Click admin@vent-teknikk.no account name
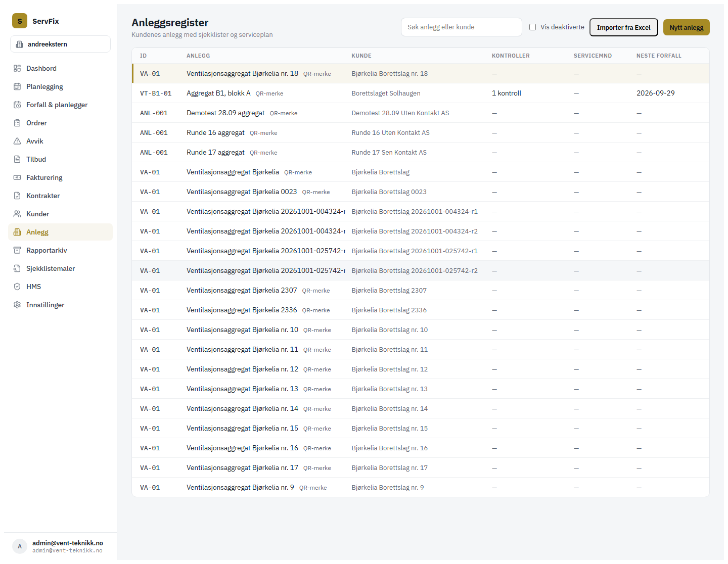The image size is (728, 564). tap(68, 543)
